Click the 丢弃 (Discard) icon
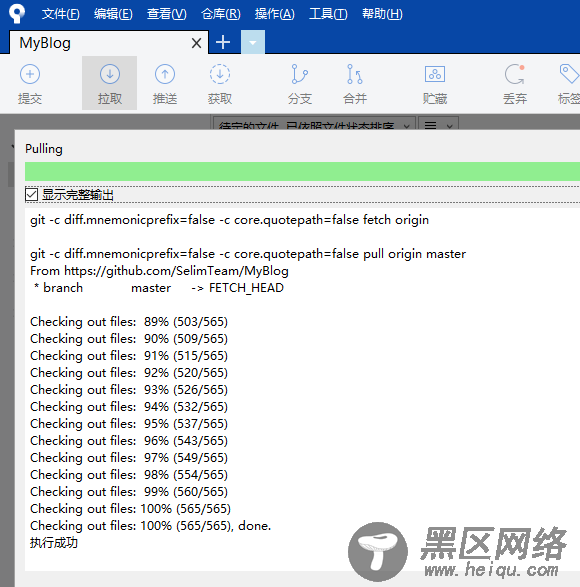 tap(515, 83)
